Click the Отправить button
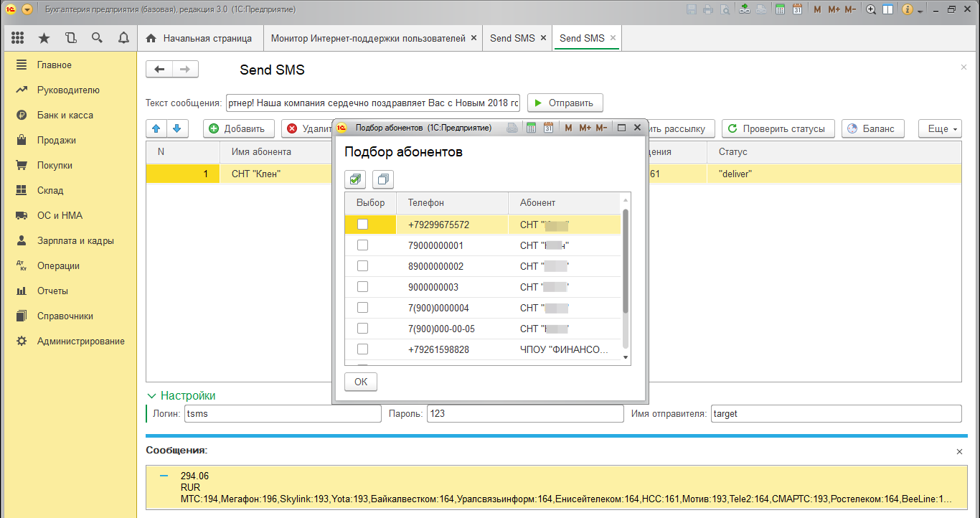 coord(565,103)
